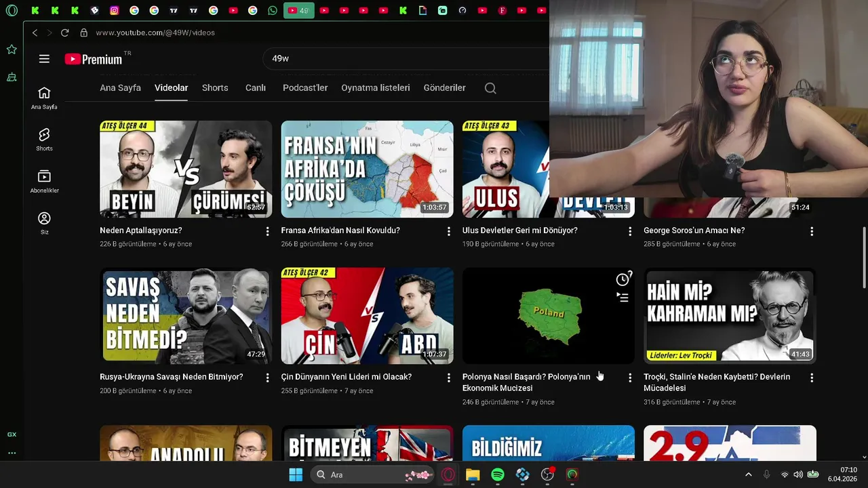Click the Savaş Neden Bitmedi? thumbnail

[x=186, y=316]
